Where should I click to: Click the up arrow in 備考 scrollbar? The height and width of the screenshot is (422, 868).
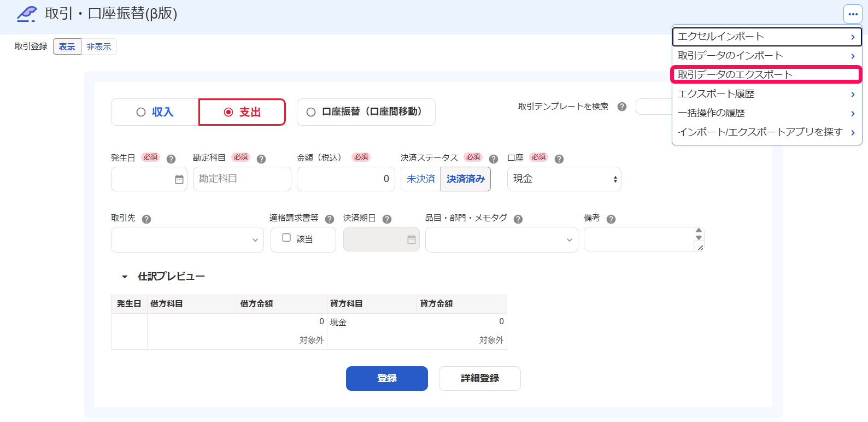click(699, 231)
